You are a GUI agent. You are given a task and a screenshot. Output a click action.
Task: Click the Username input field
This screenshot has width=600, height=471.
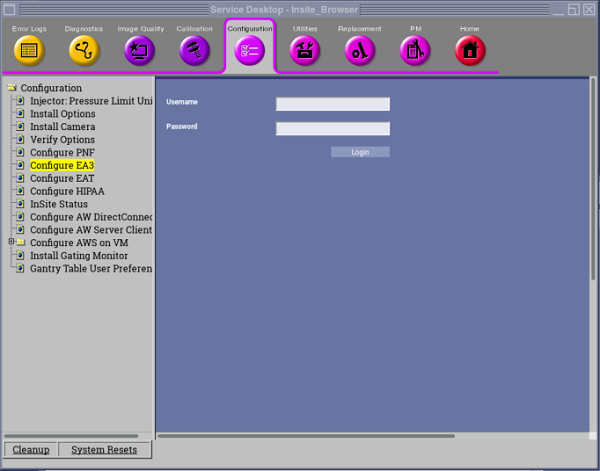(x=332, y=104)
